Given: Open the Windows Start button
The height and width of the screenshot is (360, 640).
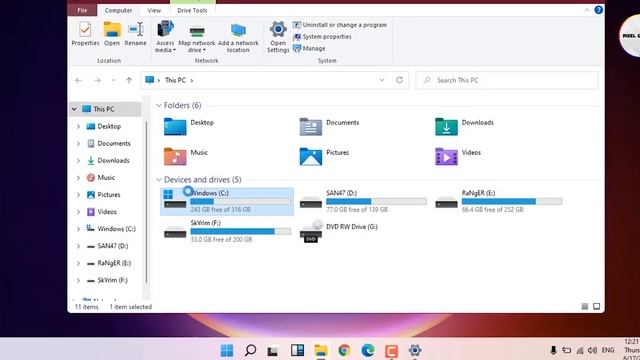Looking at the screenshot, I should [x=227, y=350].
